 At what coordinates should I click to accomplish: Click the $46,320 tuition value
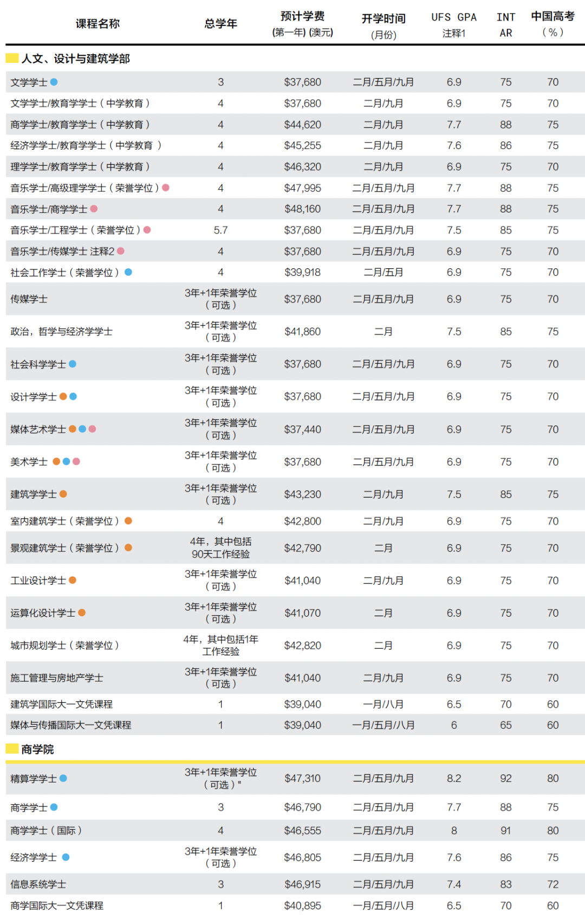[303, 167]
